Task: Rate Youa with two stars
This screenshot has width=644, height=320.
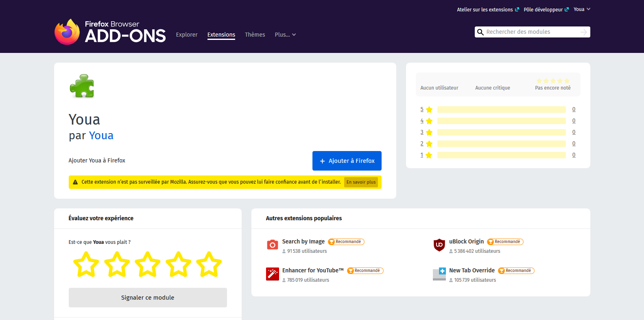Action: click(x=117, y=264)
